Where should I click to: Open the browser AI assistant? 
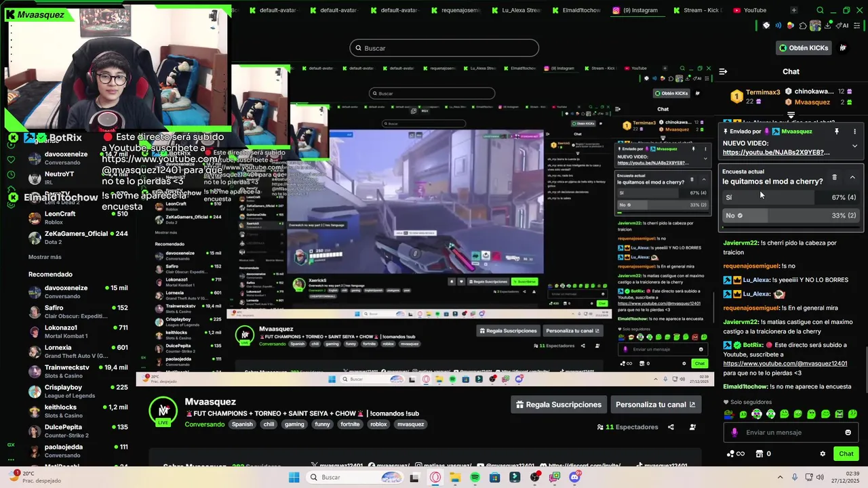pyautogui.click(x=841, y=26)
